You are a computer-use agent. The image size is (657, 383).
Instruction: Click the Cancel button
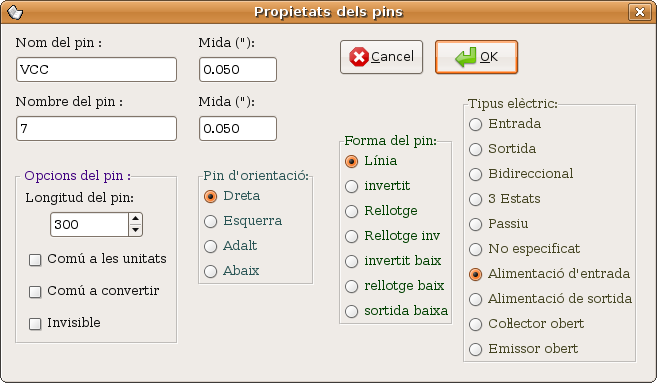(381, 57)
